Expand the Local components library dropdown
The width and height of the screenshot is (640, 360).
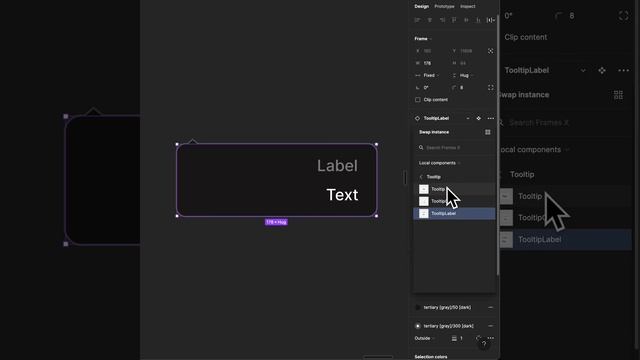click(x=440, y=163)
